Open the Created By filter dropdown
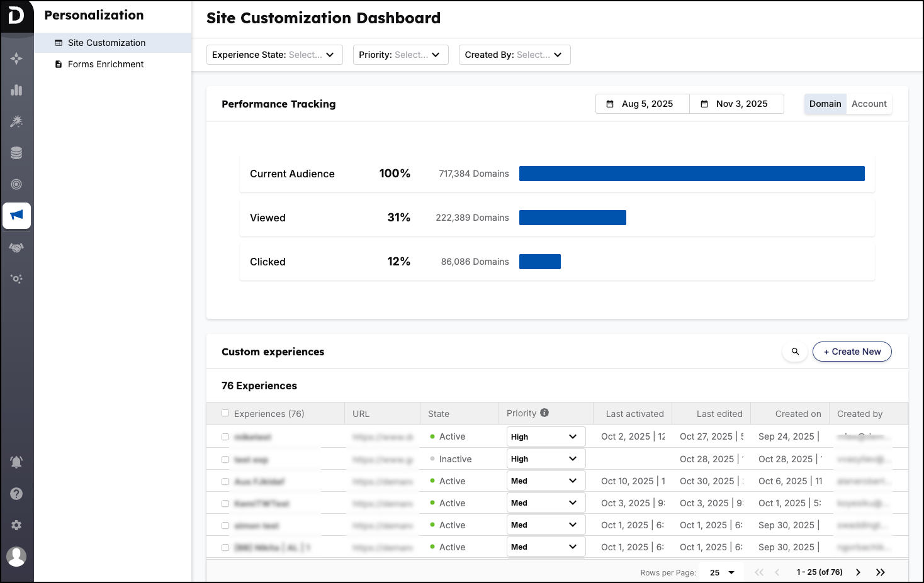This screenshot has width=924, height=583. point(514,55)
